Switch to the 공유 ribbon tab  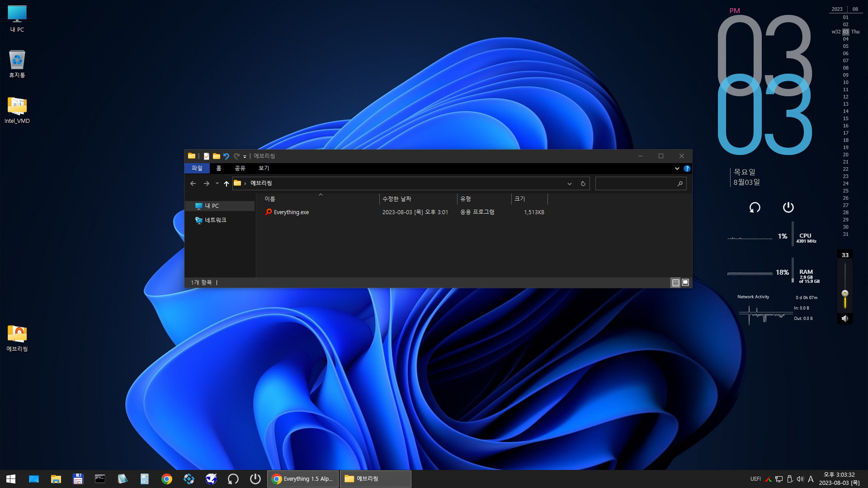[x=240, y=168]
